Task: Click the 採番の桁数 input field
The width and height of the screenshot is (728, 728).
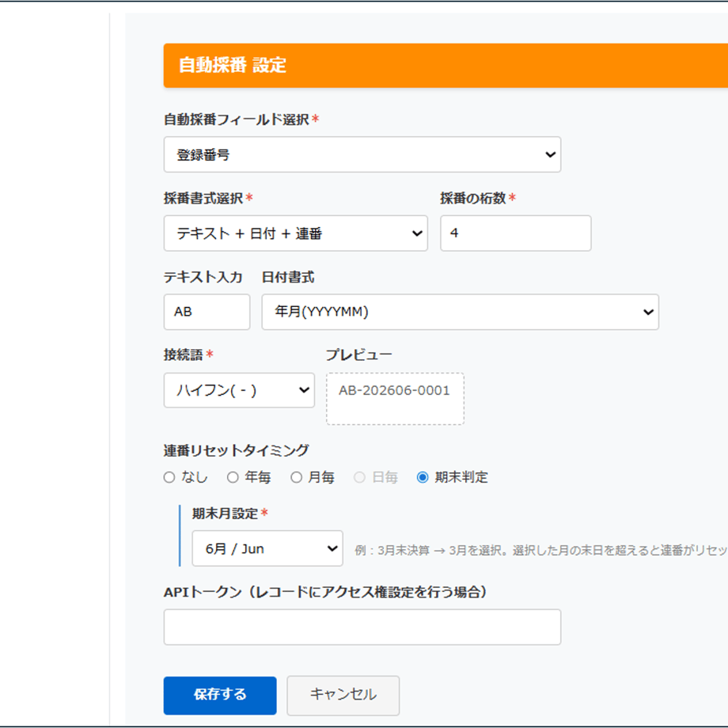Action: [515, 233]
